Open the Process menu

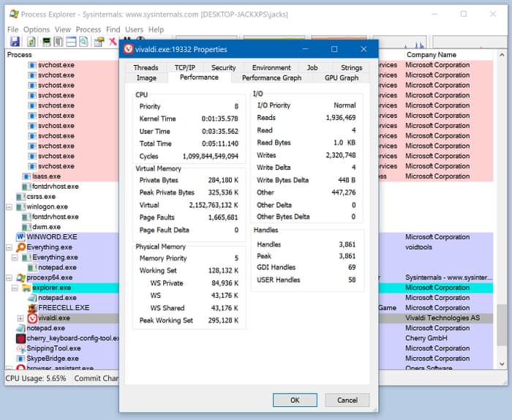(89, 29)
